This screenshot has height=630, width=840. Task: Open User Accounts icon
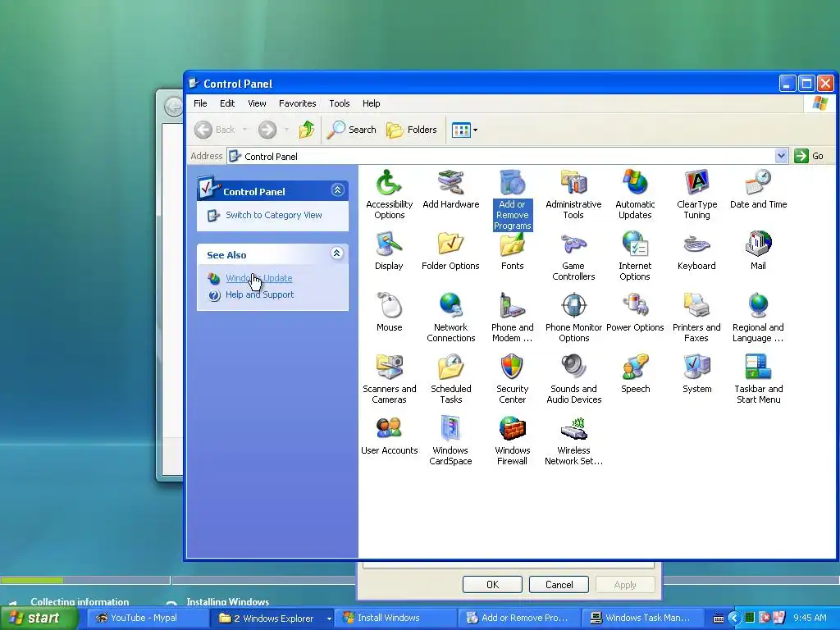tap(389, 435)
